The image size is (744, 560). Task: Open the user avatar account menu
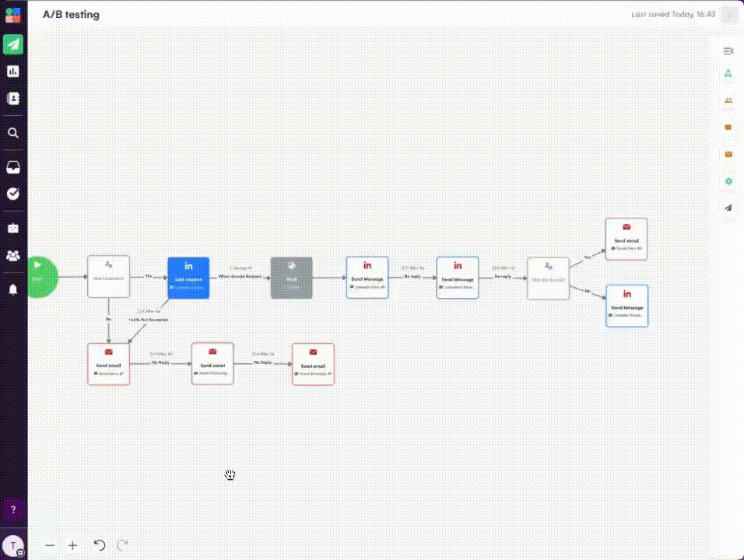[x=13, y=546]
